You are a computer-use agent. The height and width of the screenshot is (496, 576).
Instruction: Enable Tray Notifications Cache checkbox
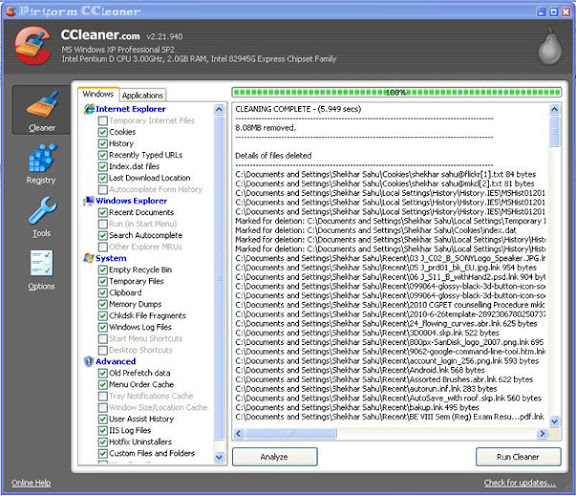coord(103,396)
